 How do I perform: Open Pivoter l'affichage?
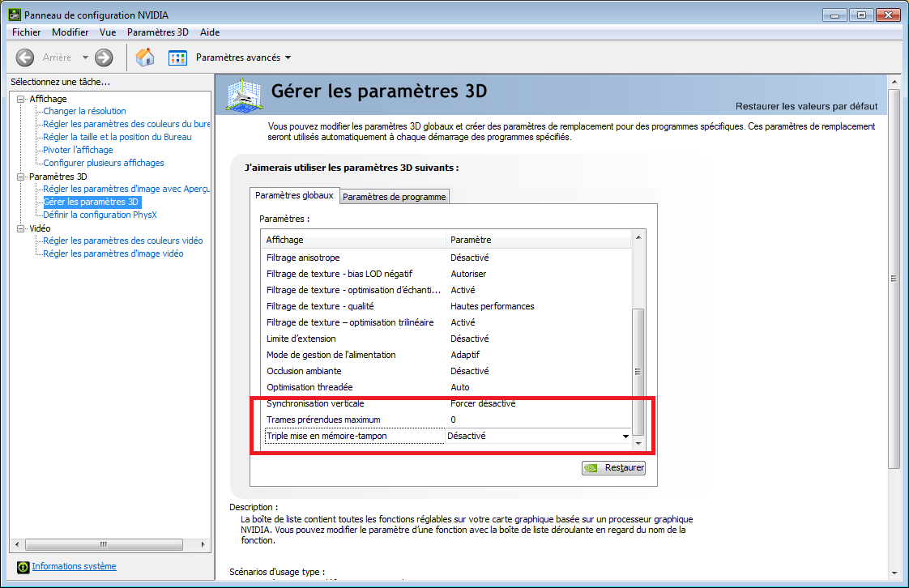pyautogui.click(x=79, y=150)
